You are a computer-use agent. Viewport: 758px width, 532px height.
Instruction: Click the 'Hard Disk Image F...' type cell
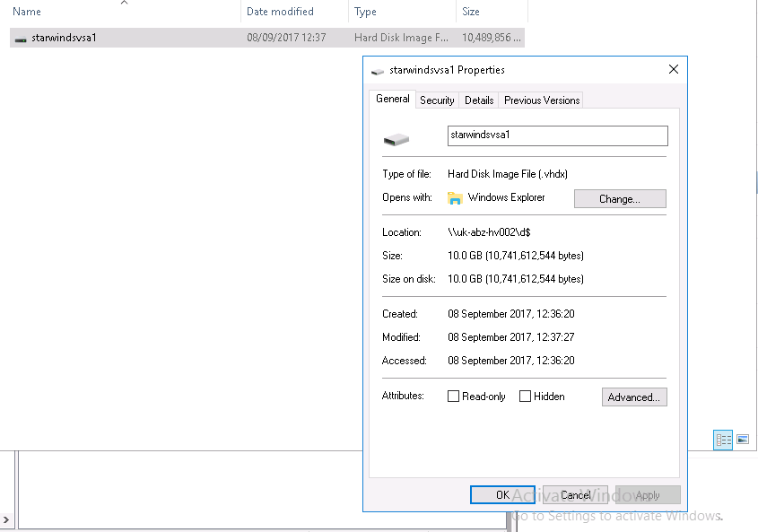click(x=401, y=38)
